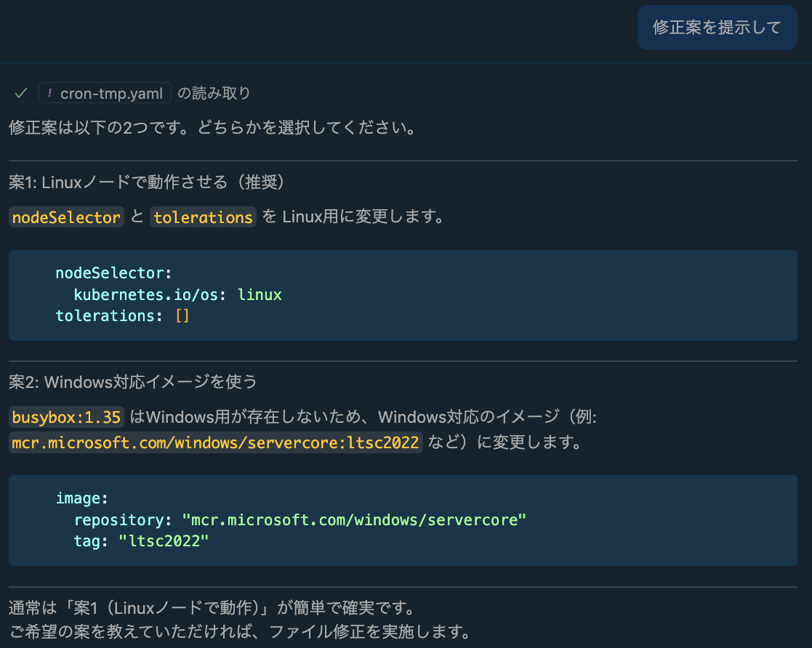Click the ご希望の案を教えて closing sentence
Viewport: 812px width, 648px height.
point(238,629)
